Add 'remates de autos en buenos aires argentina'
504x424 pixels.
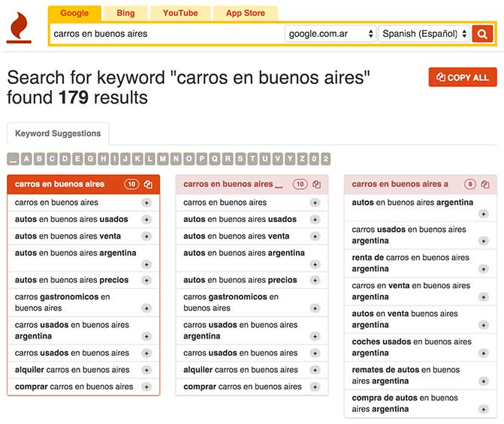[484, 381]
